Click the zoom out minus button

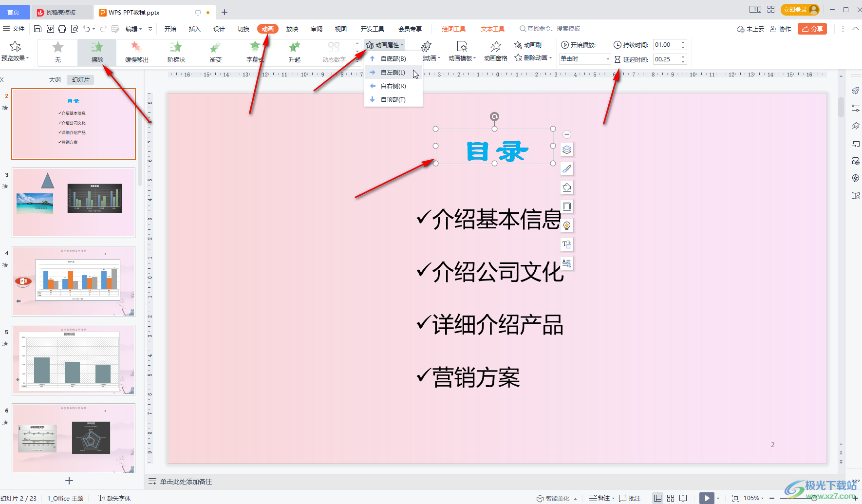pos(772,498)
